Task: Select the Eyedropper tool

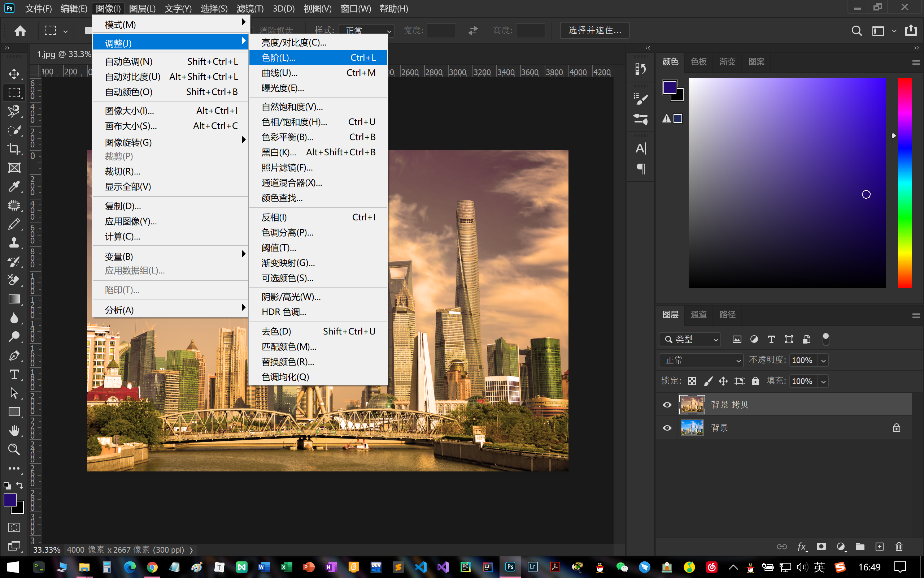Action: pos(14,186)
